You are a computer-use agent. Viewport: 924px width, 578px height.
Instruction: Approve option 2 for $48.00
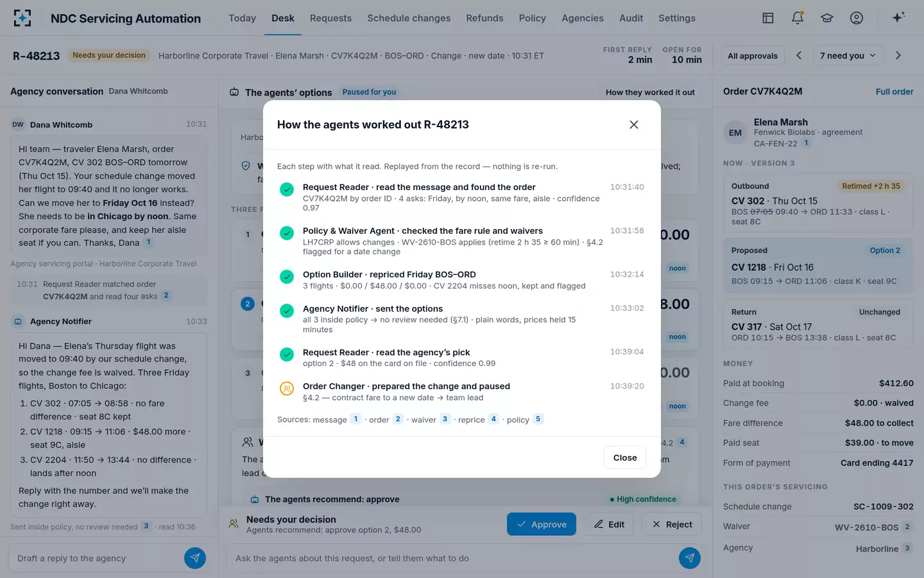pos(542,524)
